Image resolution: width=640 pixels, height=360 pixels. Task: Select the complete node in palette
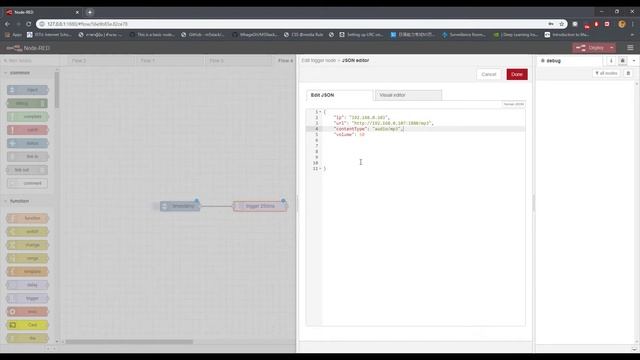28,117
